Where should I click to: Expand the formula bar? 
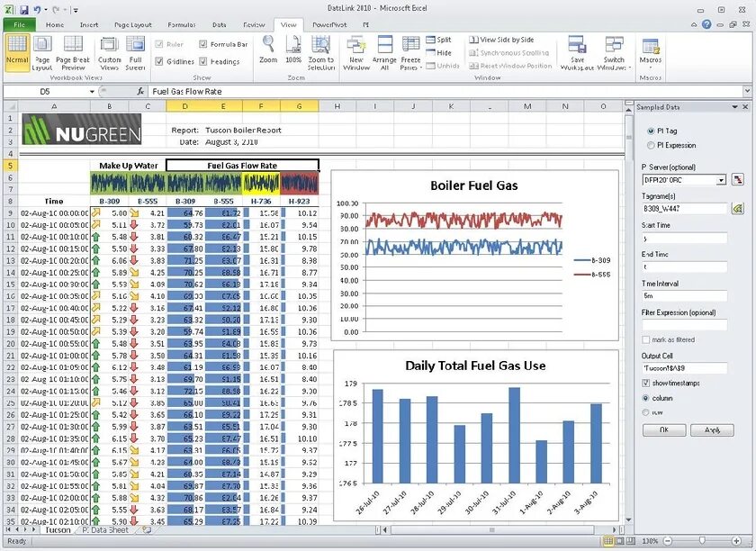point(747,91)
